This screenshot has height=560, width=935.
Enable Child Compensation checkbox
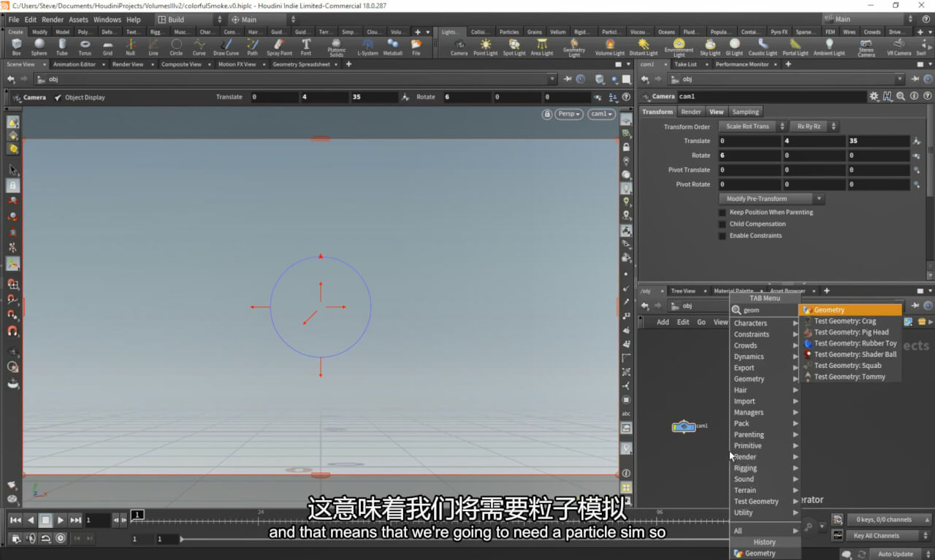pos(722,224)
